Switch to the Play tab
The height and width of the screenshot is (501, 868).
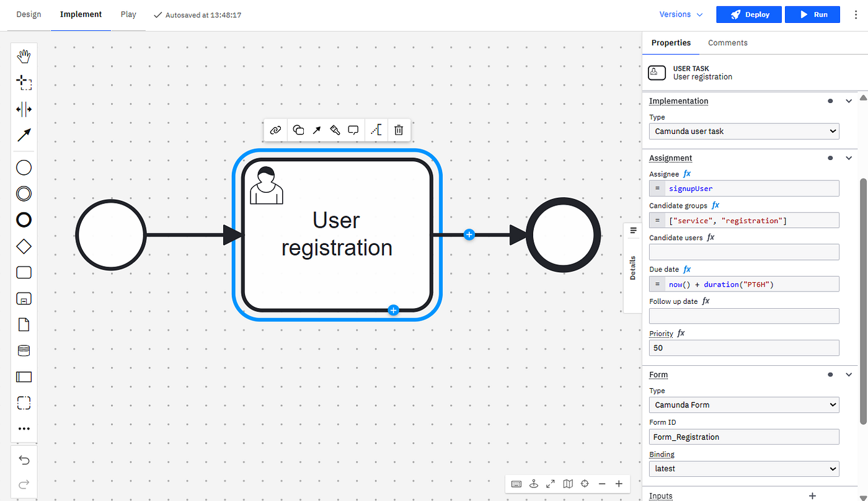[x=128, y=14]
